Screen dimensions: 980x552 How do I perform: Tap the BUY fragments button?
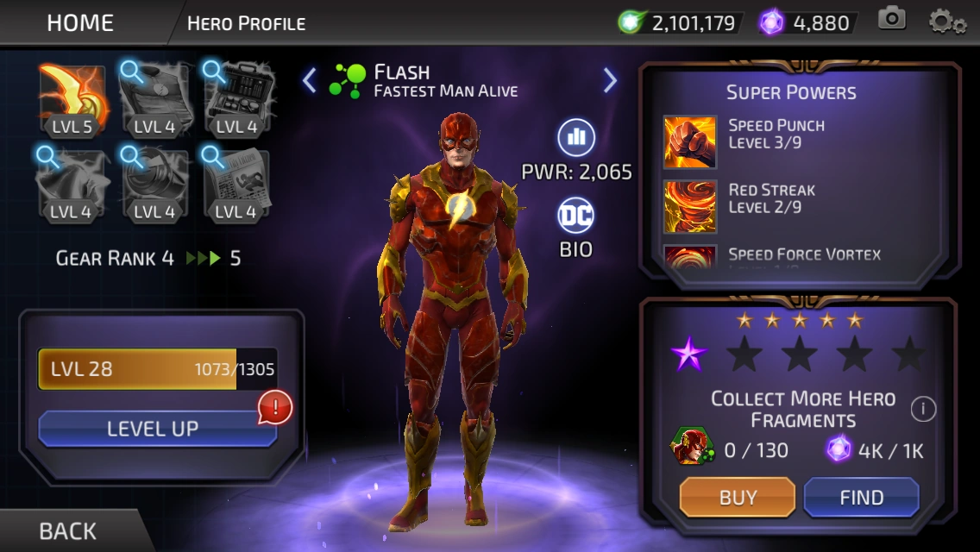tap(738, 498)
